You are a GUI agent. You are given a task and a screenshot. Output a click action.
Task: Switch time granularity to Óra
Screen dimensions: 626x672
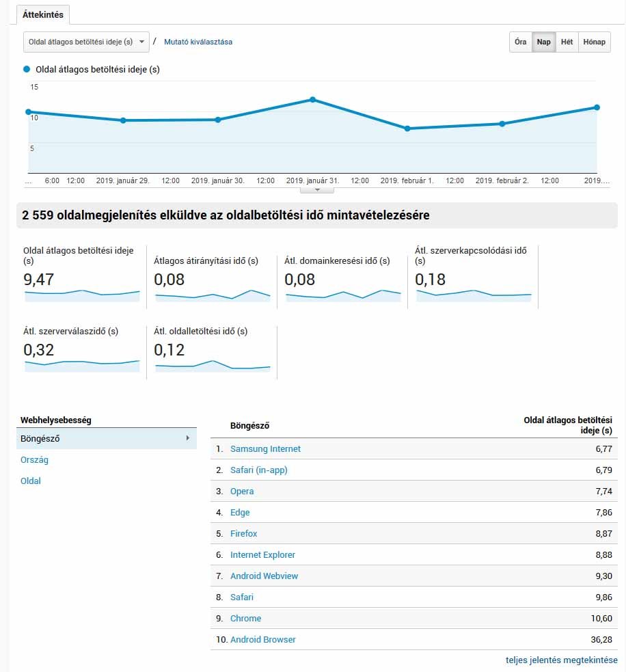coord(520,42)
